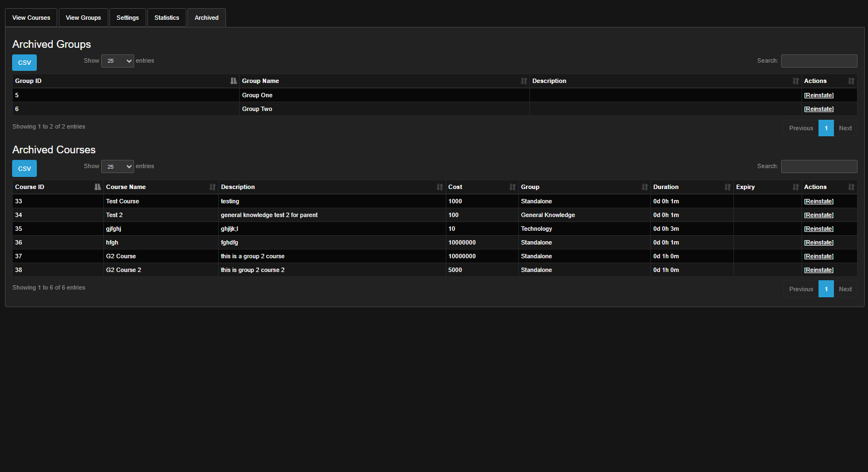Viewport: 868px width, 472px height.
Task: Export Archived Groups as CSV
Action: tap(25, 63)
